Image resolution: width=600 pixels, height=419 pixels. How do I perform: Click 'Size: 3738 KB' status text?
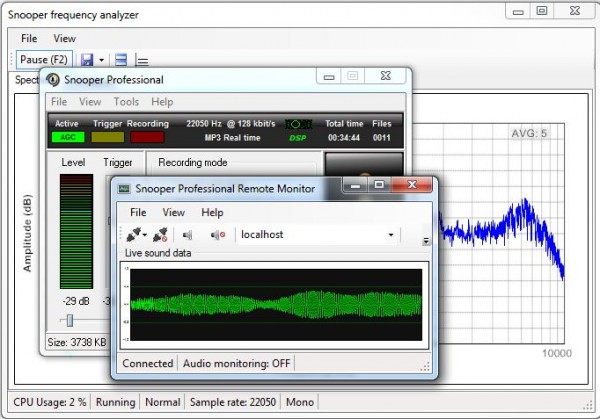77,342
